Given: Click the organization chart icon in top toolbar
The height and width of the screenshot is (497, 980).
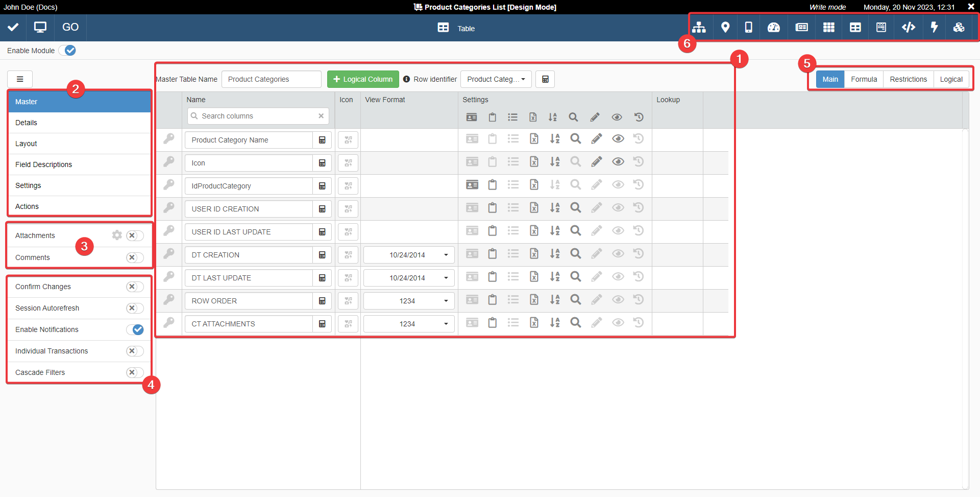Looking at the screenshot, I should pos(699,28).
